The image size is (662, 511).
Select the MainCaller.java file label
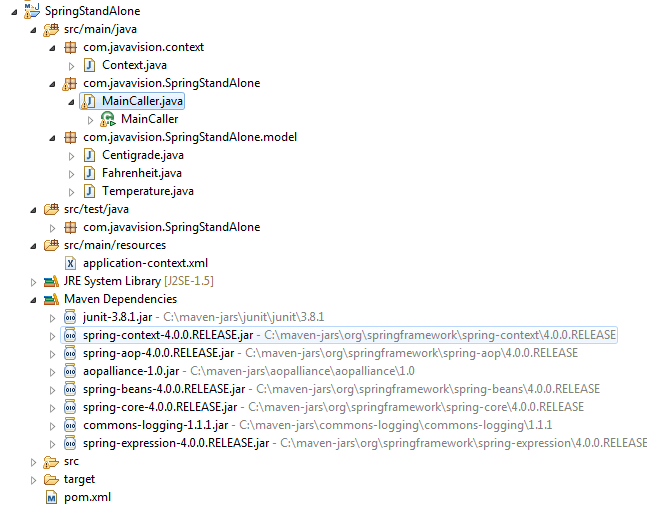[142, 101]
